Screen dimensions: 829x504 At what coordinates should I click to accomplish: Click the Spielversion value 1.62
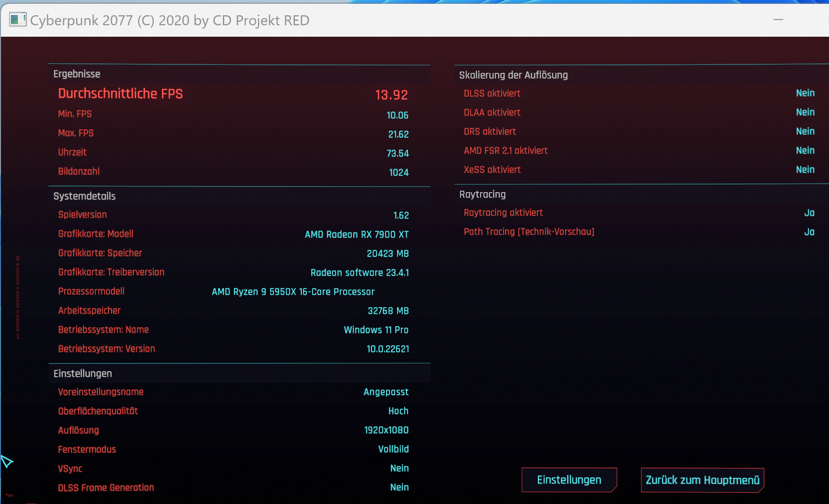coord(401,216)
